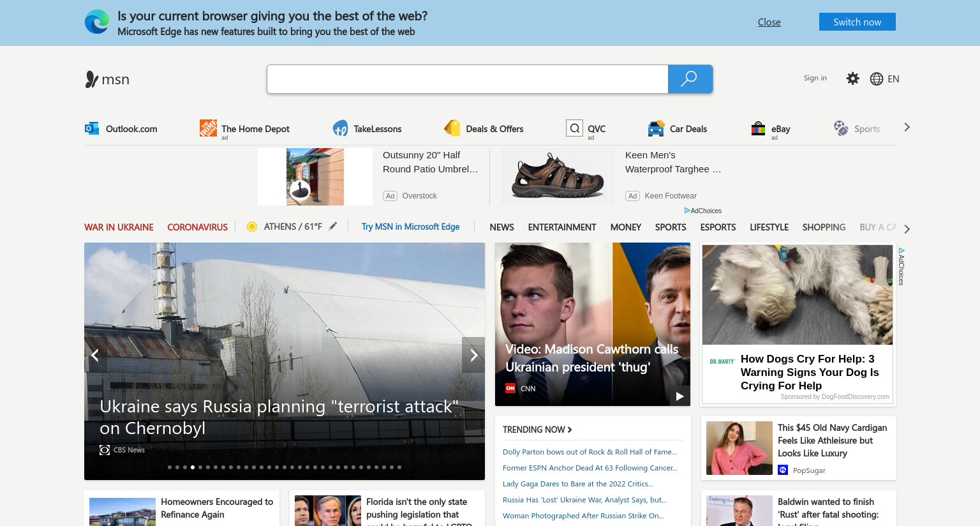The image size is (980, 526).
Task: Open WAR IN UKRAINE section
Action: point(119,227)
